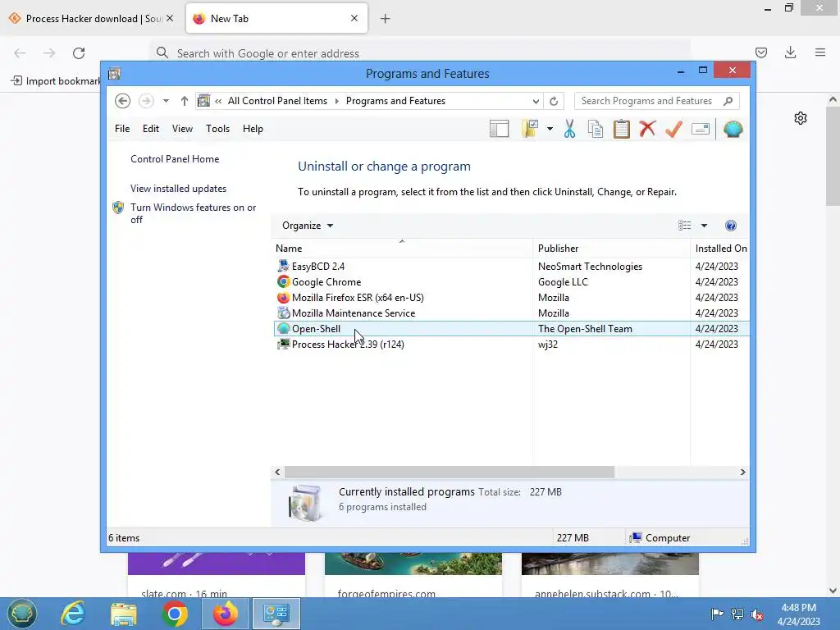Image resolution: width=840 pixels, height=630 pixels.
Task: Click the Control Panel taskbar icon
Action: (276, 614)
